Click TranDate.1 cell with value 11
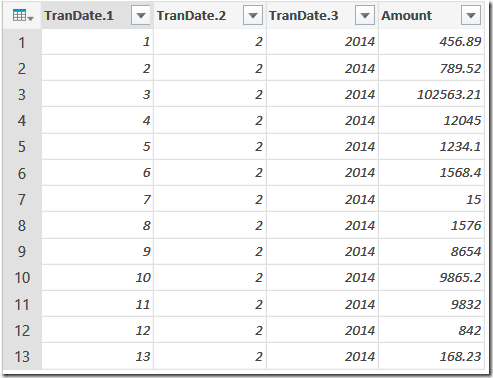This screenshot has width=493, height=378. pyautogui.click(x=97, y=304)
